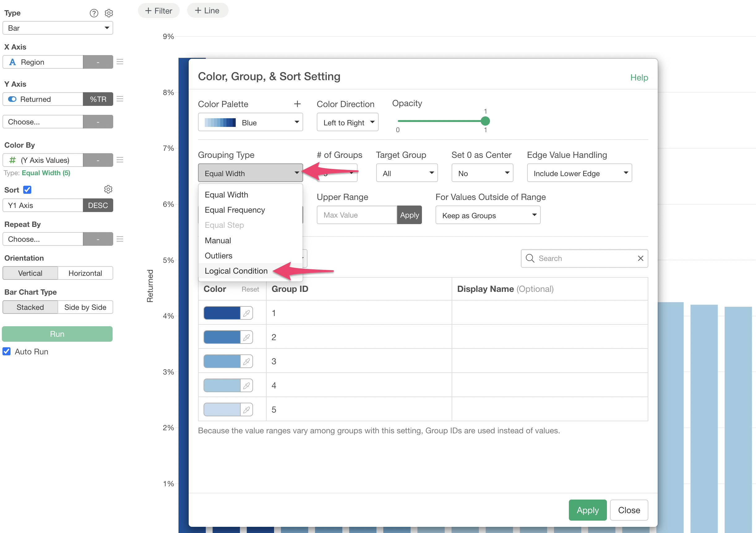Open the Color By hamburger menu icon
Screen dimensions: 756x533
pyautogui.click(x=120, y=160)
